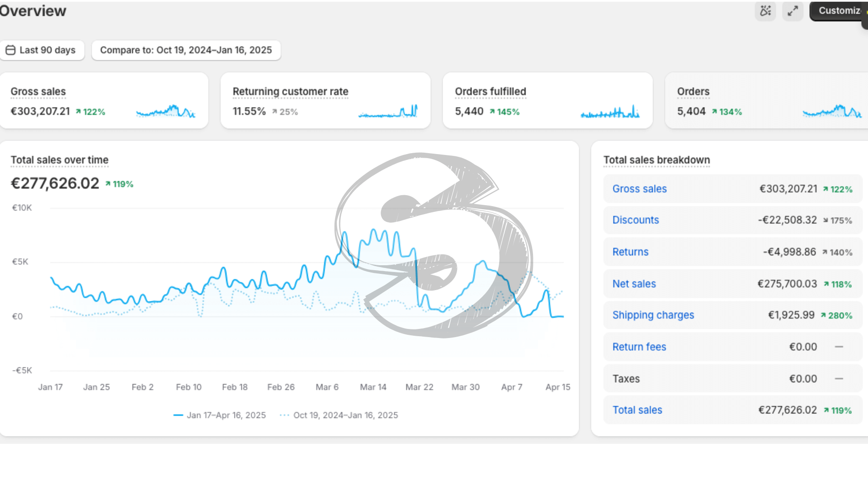The height and width of the screenshot is (488, 868).
Task: Click the €10K y-axis label
Action: tap(22, 208)
